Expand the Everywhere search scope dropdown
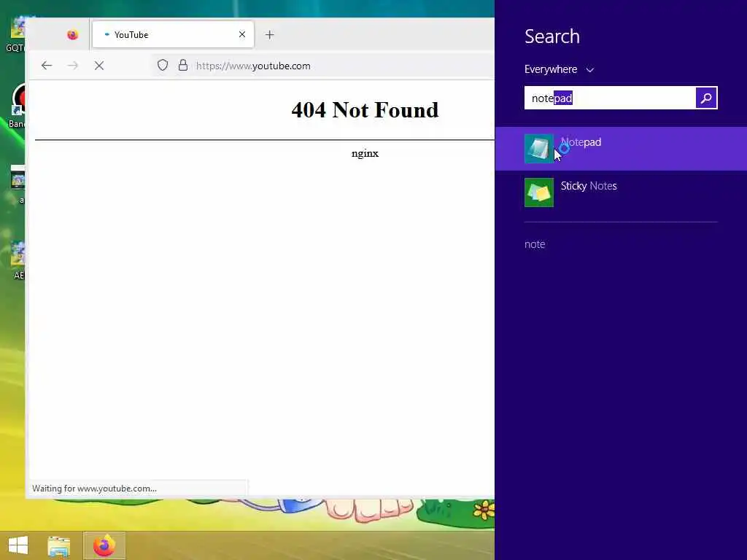The height and width of the screenshot is (560, 747). [x=559, y=69]
